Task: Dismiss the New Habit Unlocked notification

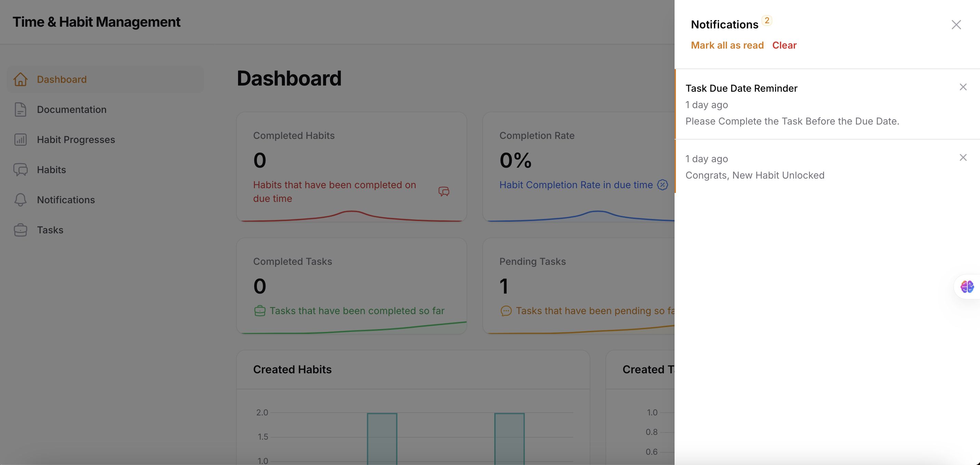Action: pyautogui.click(x=963, y=157)
